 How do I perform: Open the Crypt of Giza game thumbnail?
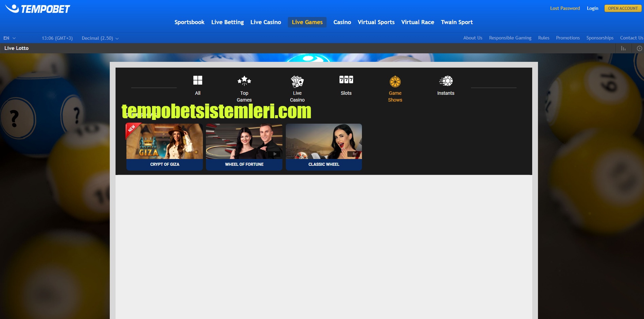click(x=165, y=141)
